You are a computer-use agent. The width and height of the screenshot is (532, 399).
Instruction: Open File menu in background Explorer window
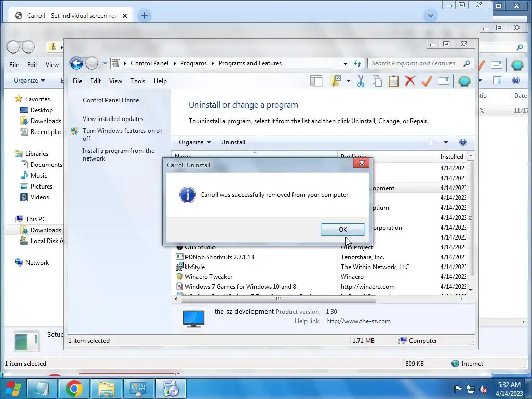[x=14, y=64]
